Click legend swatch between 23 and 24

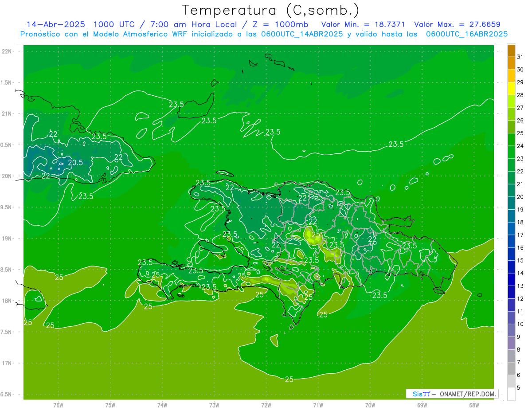point(511,152)
